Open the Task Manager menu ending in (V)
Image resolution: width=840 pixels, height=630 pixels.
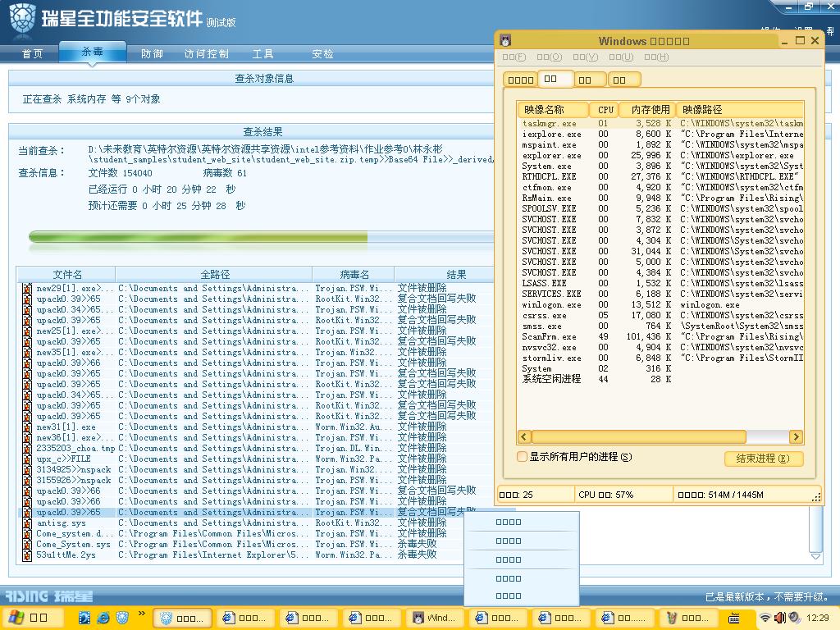point(586,57)
